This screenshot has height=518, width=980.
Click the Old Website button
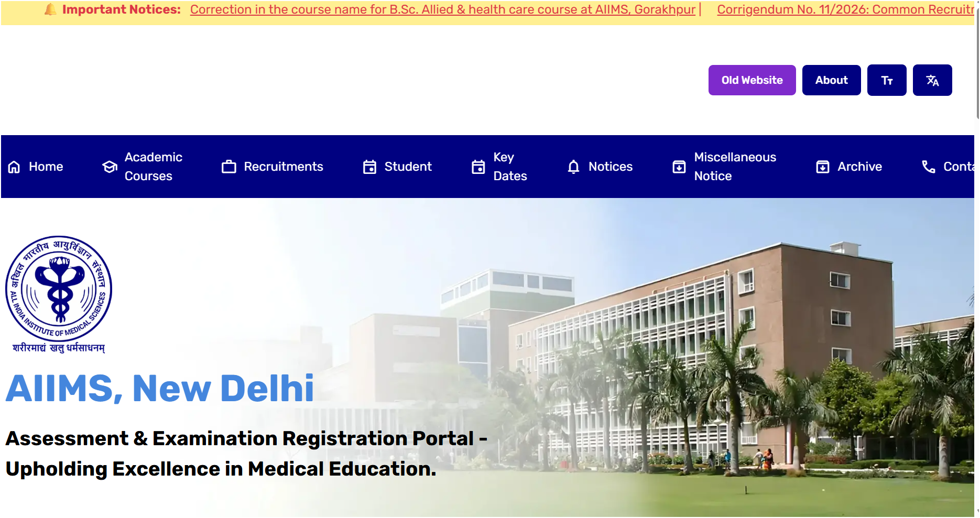[752, 80]
